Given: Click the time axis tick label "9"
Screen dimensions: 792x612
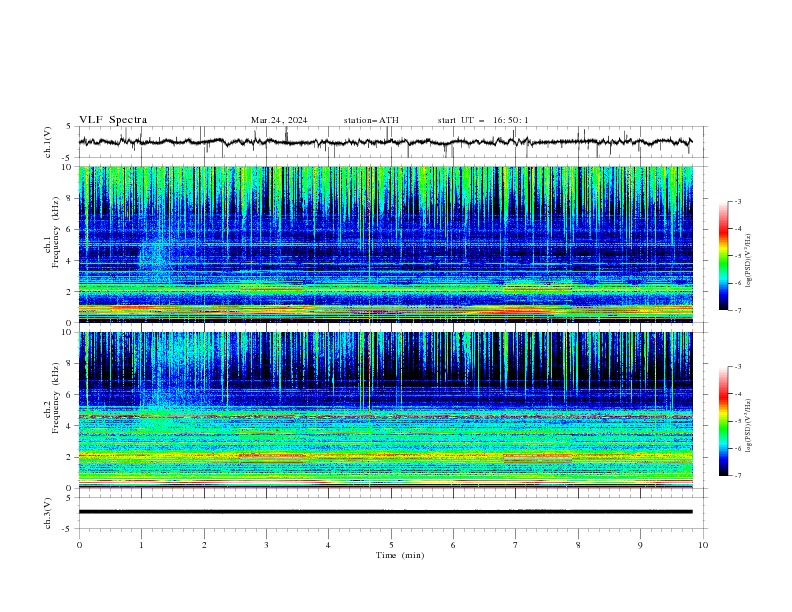Looking at the screenshot, I should 640,545.
